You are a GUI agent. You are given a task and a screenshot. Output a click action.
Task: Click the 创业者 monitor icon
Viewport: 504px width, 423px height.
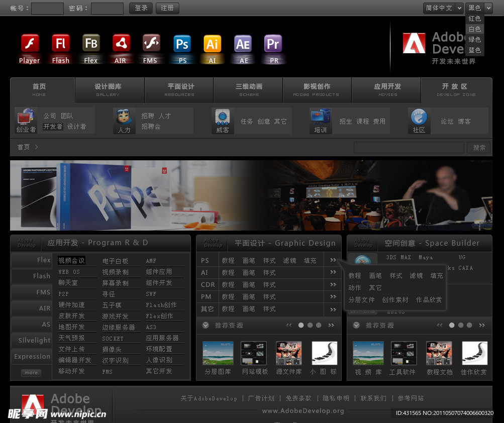(26, 117)
